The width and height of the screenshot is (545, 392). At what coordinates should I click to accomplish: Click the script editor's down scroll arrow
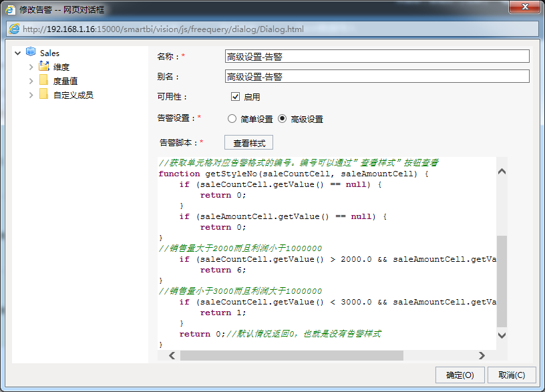pyautogui.click(x=502, y=335)
